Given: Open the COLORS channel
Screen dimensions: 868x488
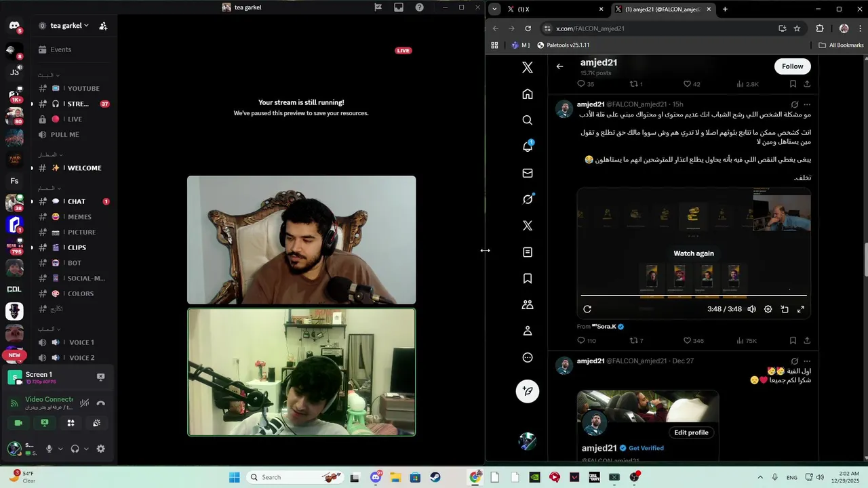Looking at the screenshot, I should [x=75, y=293].
